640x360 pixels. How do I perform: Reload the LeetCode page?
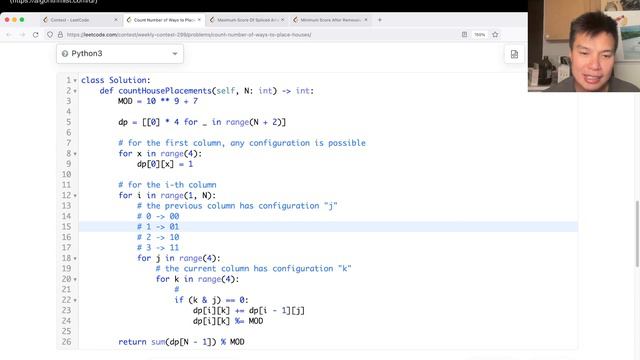point(36,35)
